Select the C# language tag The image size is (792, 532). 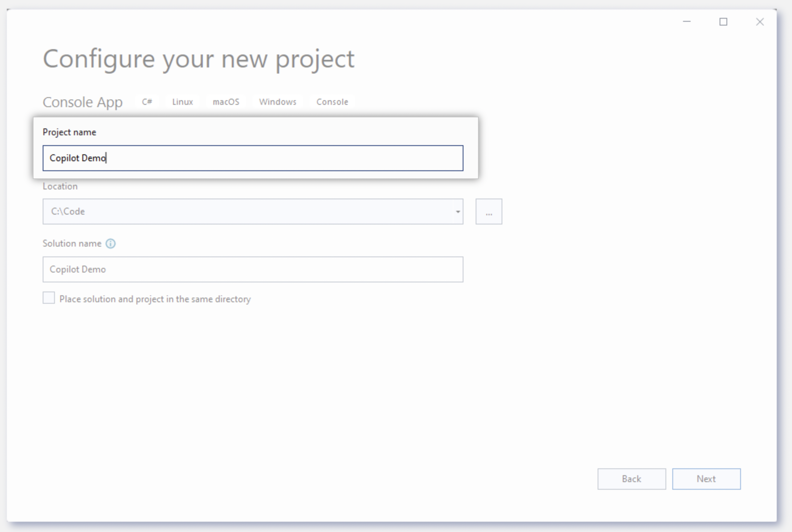tap(147, 101)
